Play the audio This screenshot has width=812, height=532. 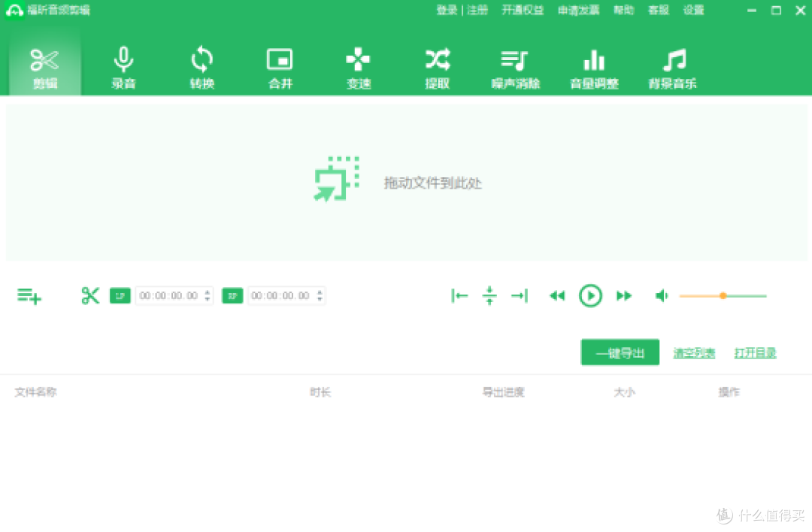click(x=590, y=295)
